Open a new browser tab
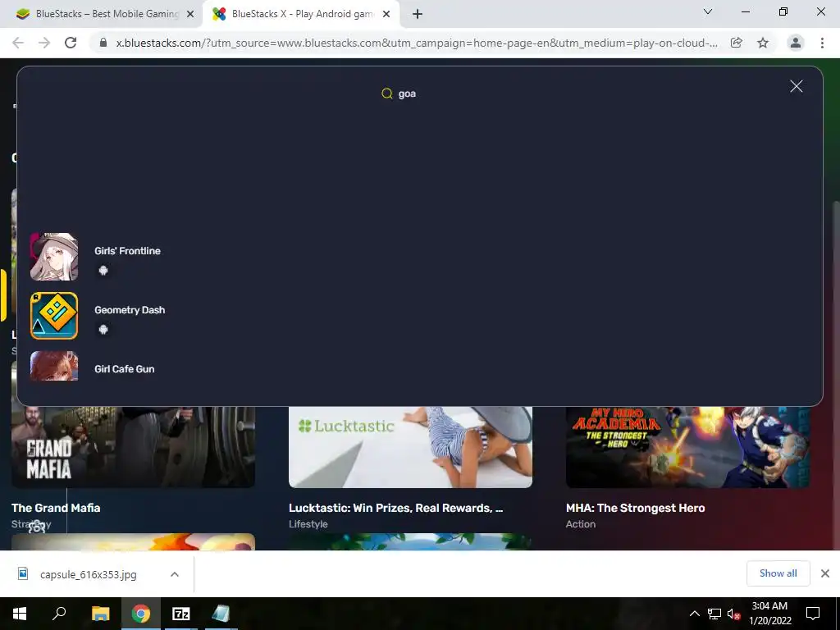 [418, 14]
